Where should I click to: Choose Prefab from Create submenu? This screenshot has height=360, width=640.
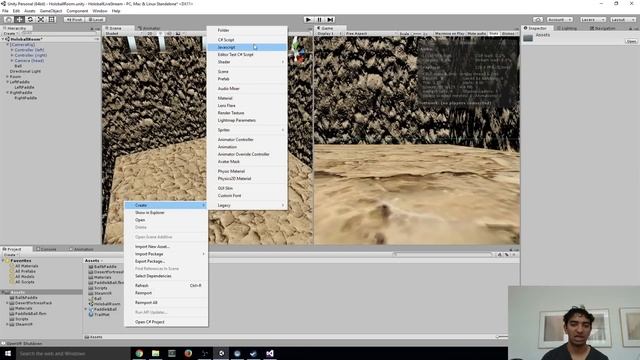[x=247, y=79]
